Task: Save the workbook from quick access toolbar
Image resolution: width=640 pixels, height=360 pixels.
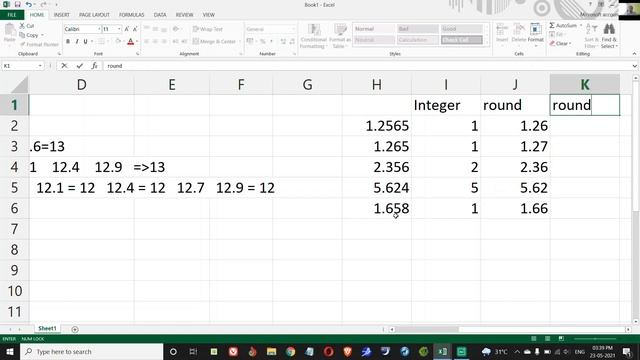Action: pos(18,4)
